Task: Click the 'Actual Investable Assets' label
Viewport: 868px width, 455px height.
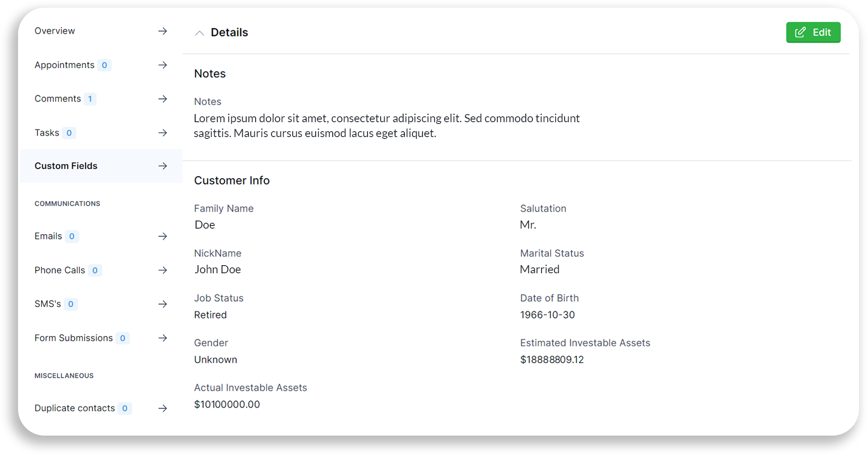Action: pyautogui.click(x=251, y=388)
